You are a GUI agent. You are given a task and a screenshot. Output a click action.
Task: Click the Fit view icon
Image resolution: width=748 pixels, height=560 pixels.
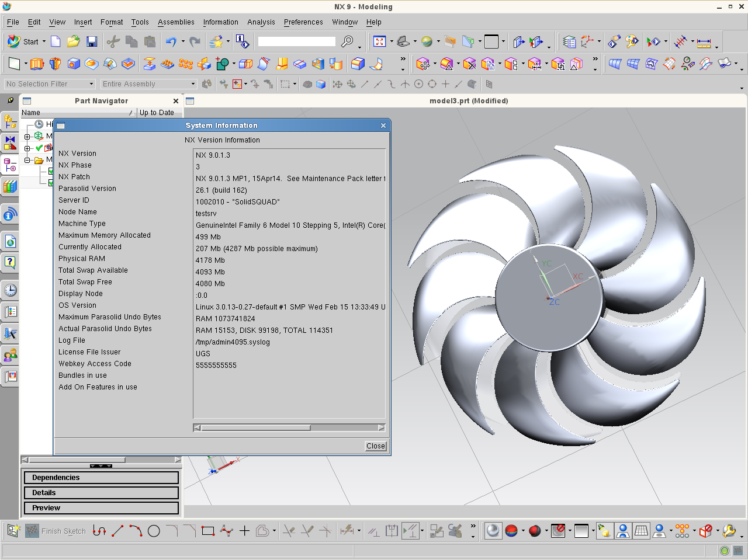pos(380,41)
